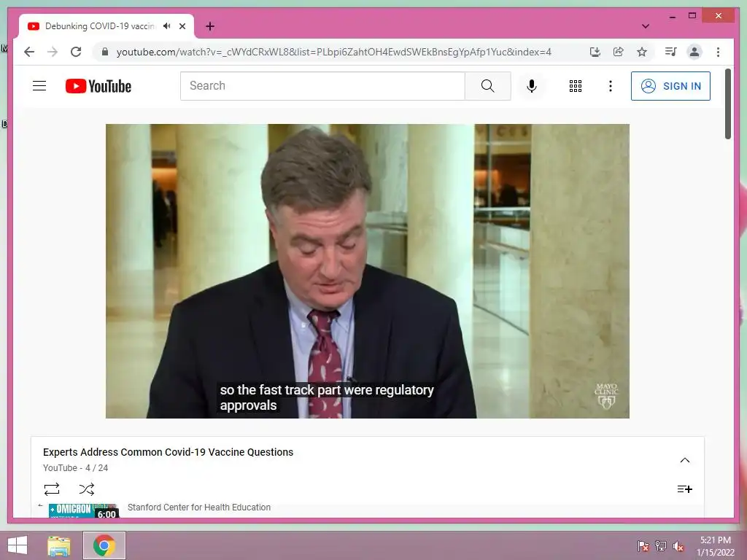Open the YouTube guide hamburger menu
The height and width of the screenshot is (560, 747).
[39, 86]
